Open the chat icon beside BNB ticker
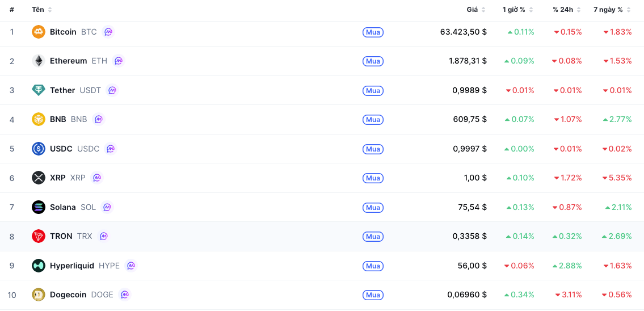The height and width of the screenshot is (311, 644). pyautogui.click(x=99, y=119)
